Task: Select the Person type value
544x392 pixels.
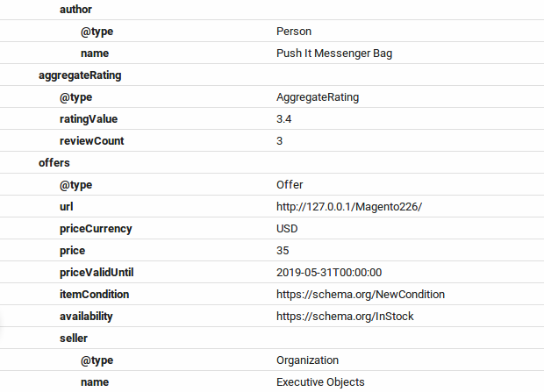Action: tap(294, 32)
